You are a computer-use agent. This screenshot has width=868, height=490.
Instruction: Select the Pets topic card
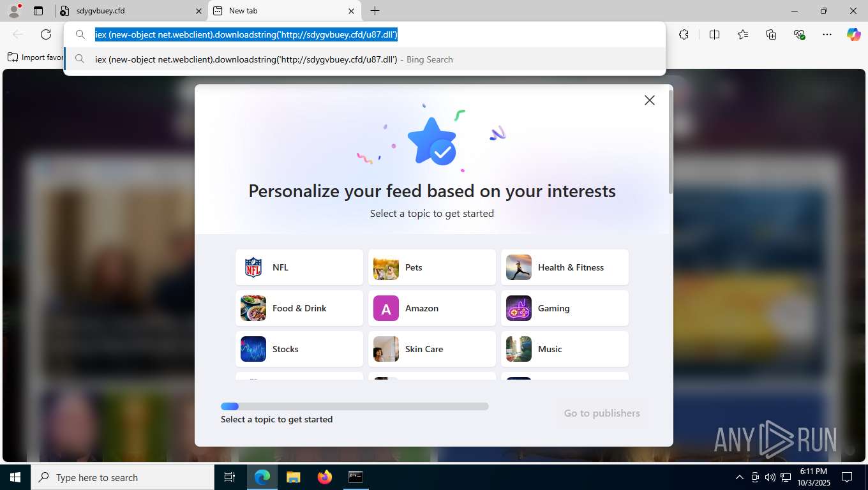click(432, 267)
